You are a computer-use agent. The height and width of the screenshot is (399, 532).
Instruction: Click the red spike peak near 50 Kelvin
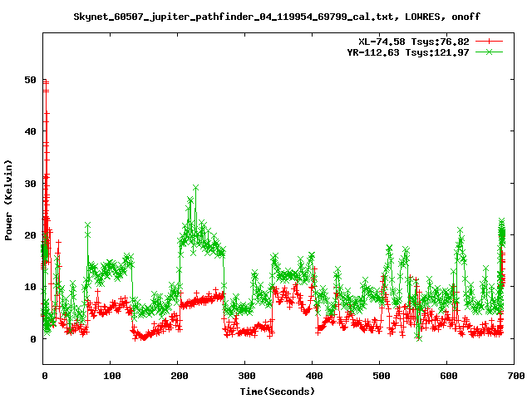pyautogui.click(x=46, y=82)
